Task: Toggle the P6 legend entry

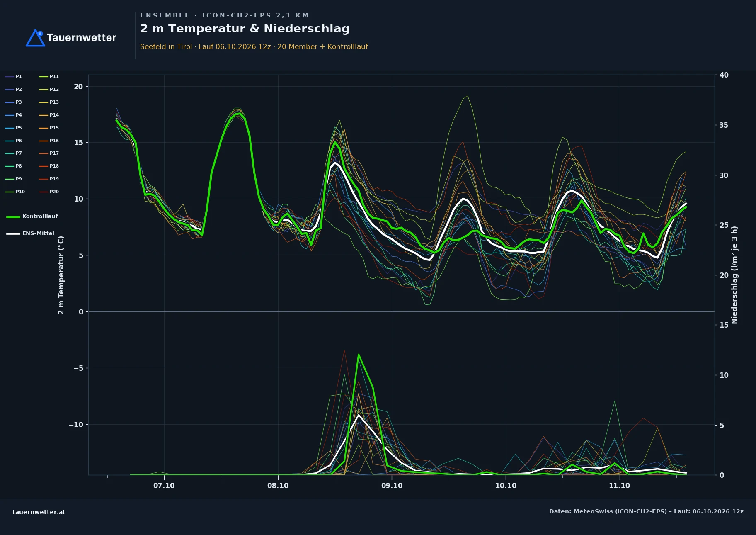Action: pyautogui.click(x=13, y=141)
